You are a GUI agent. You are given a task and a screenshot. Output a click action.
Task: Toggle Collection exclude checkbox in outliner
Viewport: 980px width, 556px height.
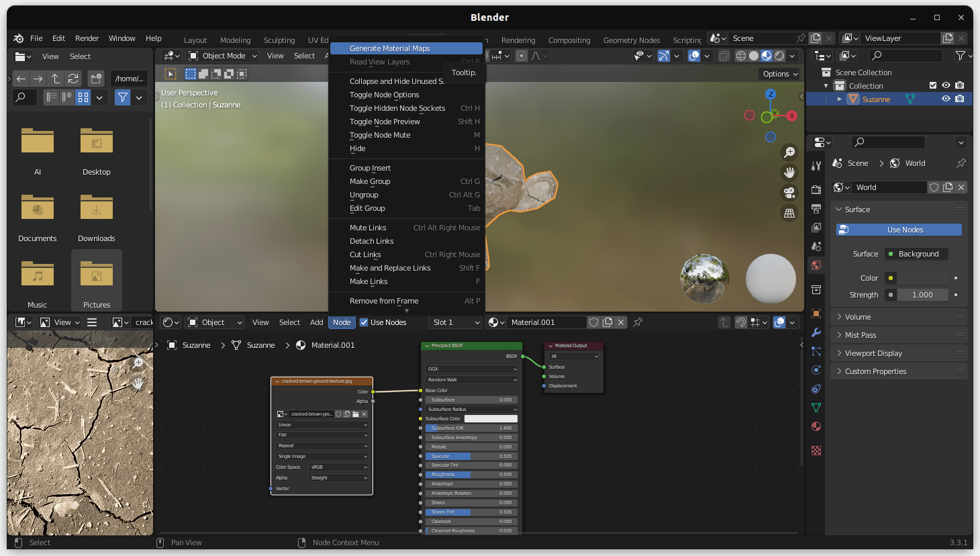coord(932,85)
